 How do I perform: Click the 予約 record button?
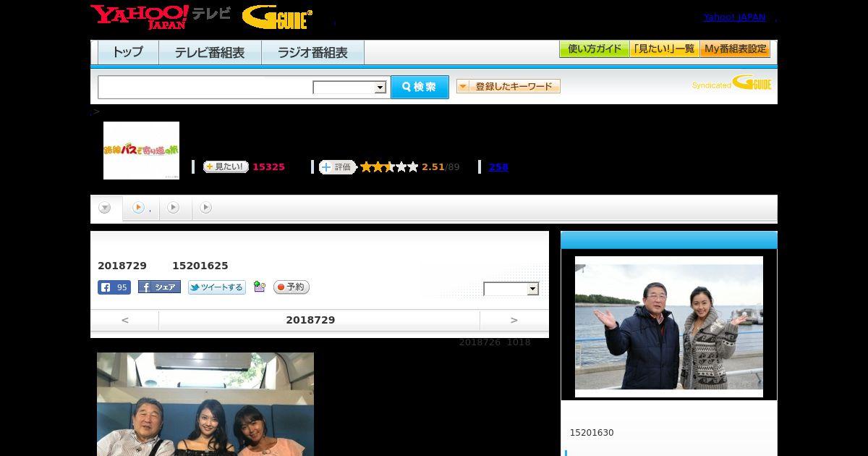pos(292,287)
